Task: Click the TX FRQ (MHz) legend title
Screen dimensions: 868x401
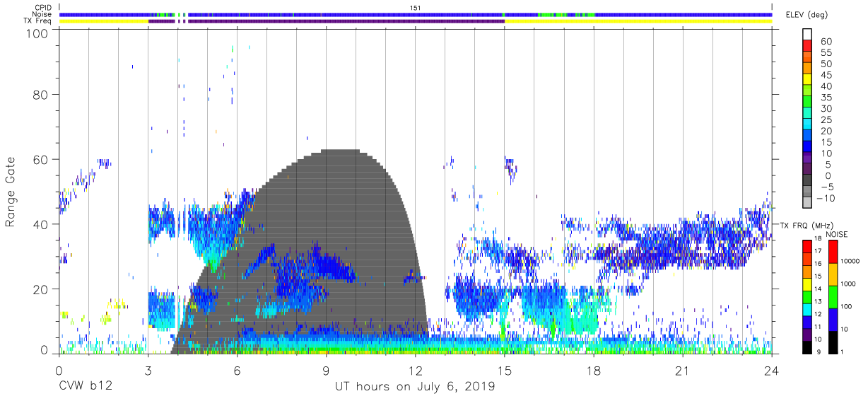Action: point(806,225)
